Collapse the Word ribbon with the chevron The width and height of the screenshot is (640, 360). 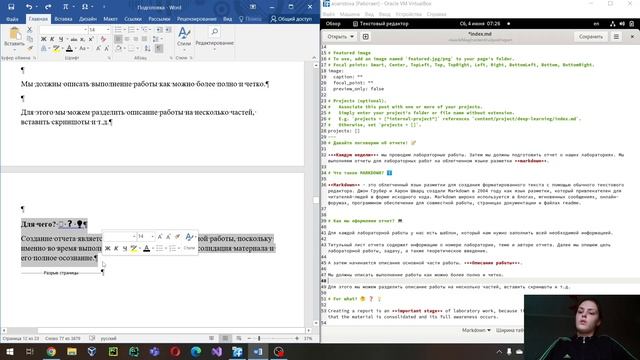click(x=314, y=58)
